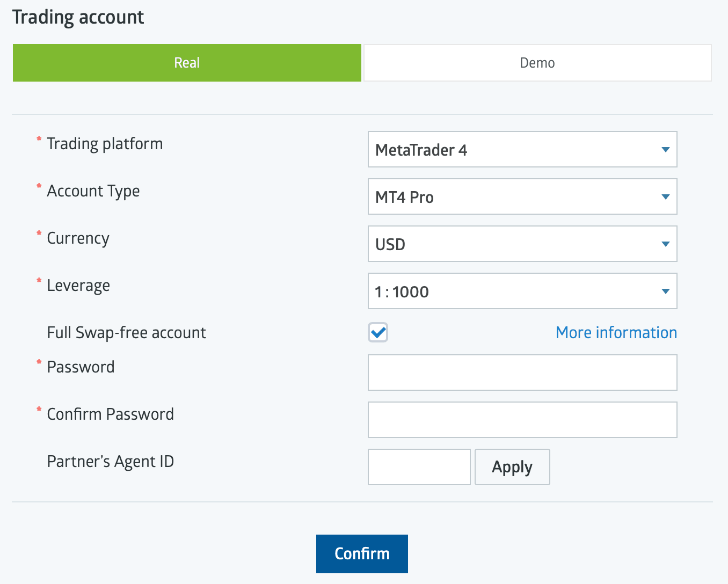Switch to the Real account tab
This screenshot has width=728, height=584.
(x=187, y=63)
